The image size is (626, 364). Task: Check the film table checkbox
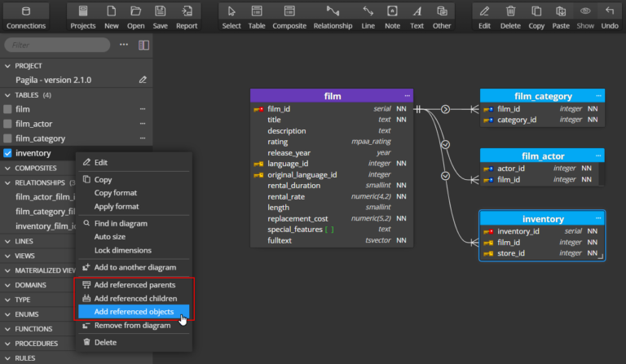coord(8,109)
